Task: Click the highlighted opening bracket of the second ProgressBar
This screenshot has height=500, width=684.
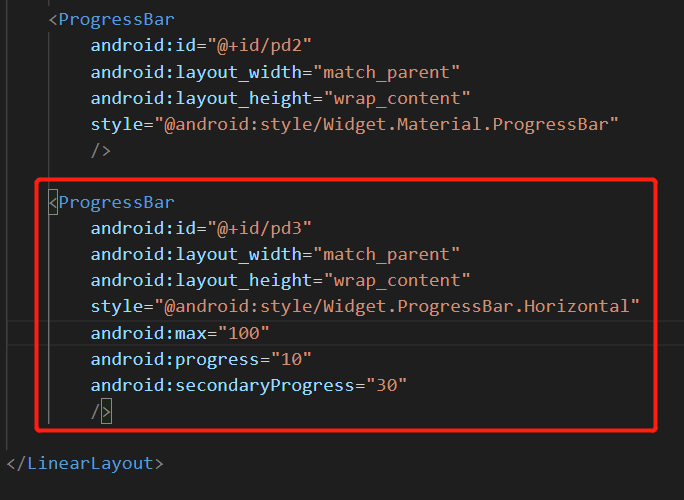Action: [x=53, y=202]
